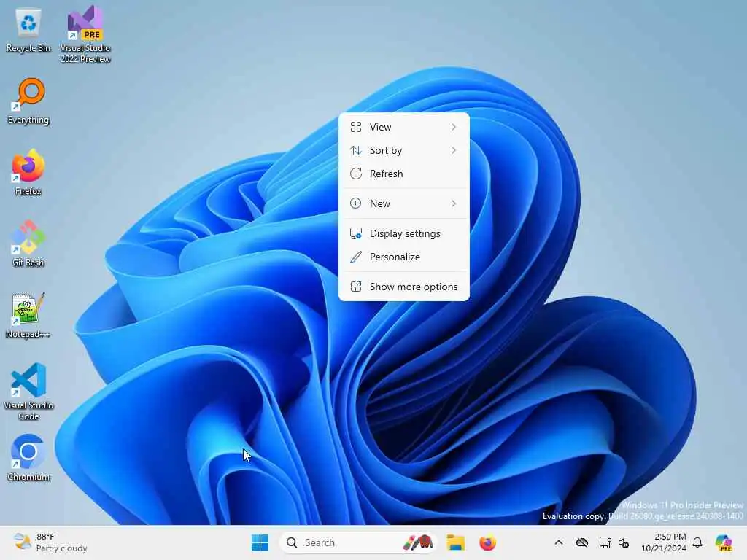747x560 pixels.
Task: Click the chevron arrow beside View
Action: click(x=454, y=127)
